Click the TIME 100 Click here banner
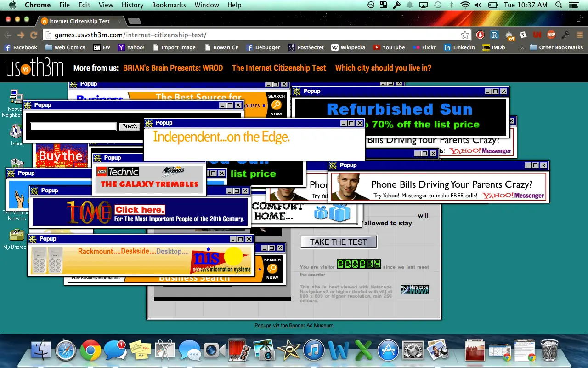Screen dimensions: 588x368 [x=140, y=212]
